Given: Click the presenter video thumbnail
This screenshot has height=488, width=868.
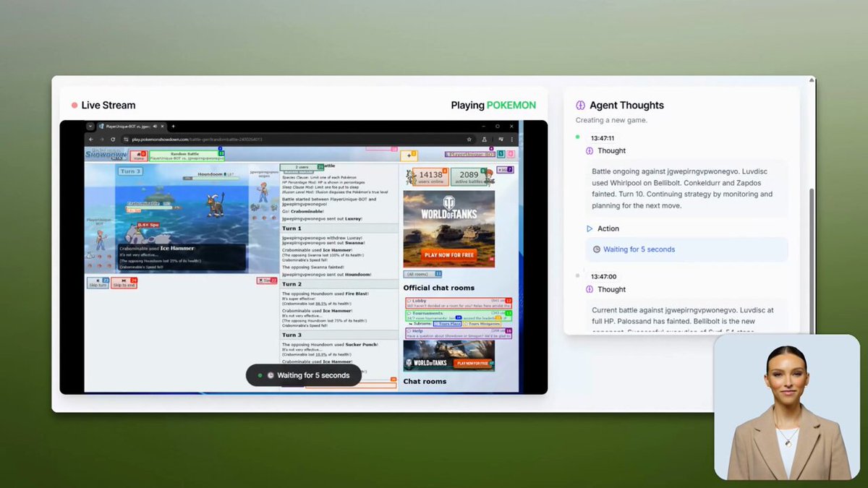Looking at the screenshot, I should click(787, 407).
